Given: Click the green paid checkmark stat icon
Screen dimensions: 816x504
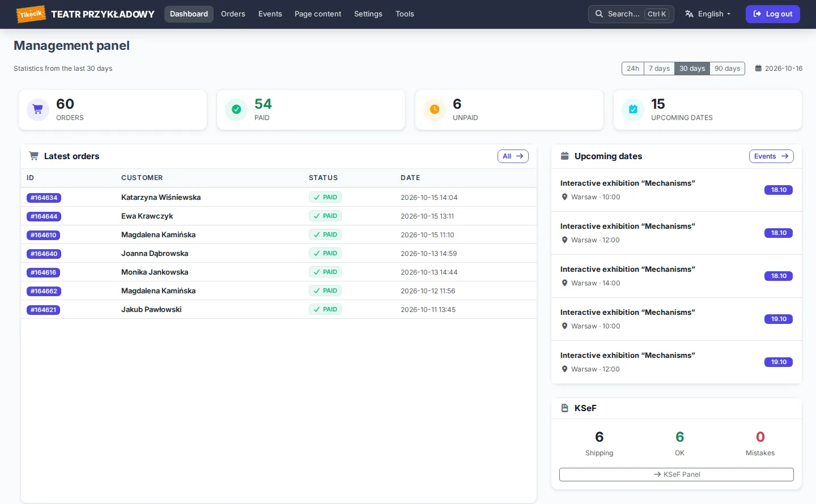Looking at the screenshot, I should click(x=236, y=109).
